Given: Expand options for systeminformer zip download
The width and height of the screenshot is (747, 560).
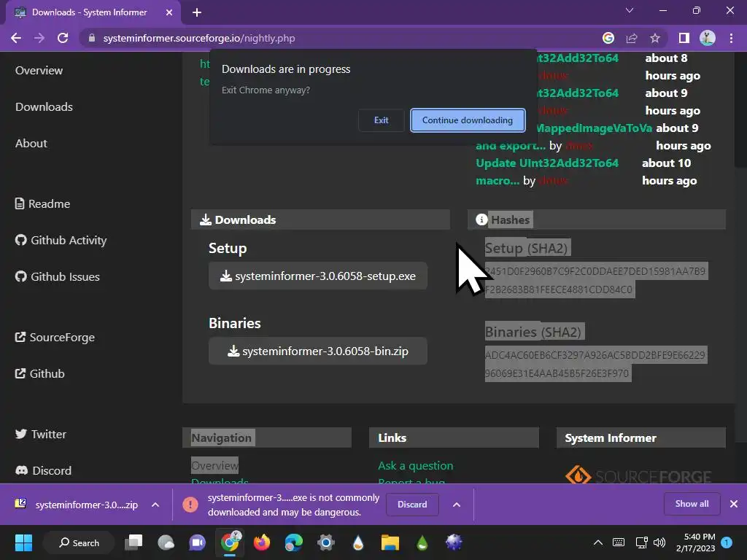Looking at the screenshot, I should [x=155, y=505].
